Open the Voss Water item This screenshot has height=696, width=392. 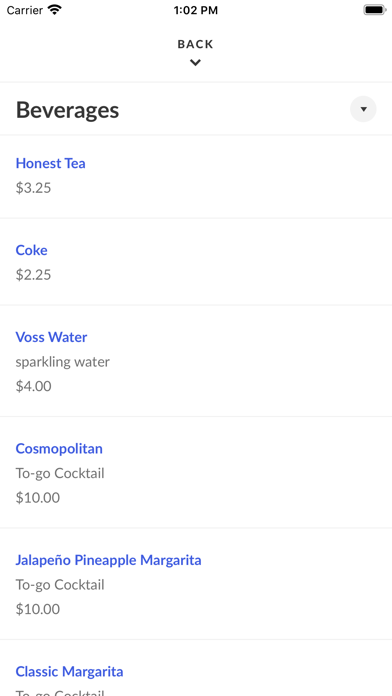click(x=51, y=337)
